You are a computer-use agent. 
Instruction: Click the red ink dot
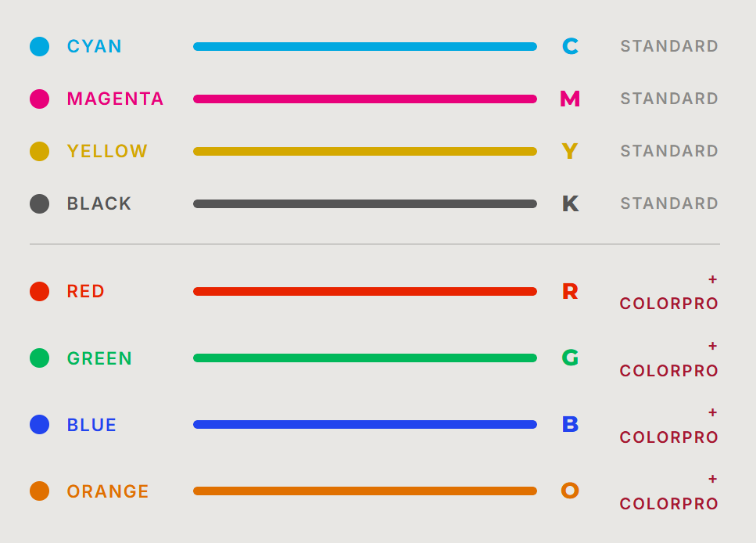[39, 291]
